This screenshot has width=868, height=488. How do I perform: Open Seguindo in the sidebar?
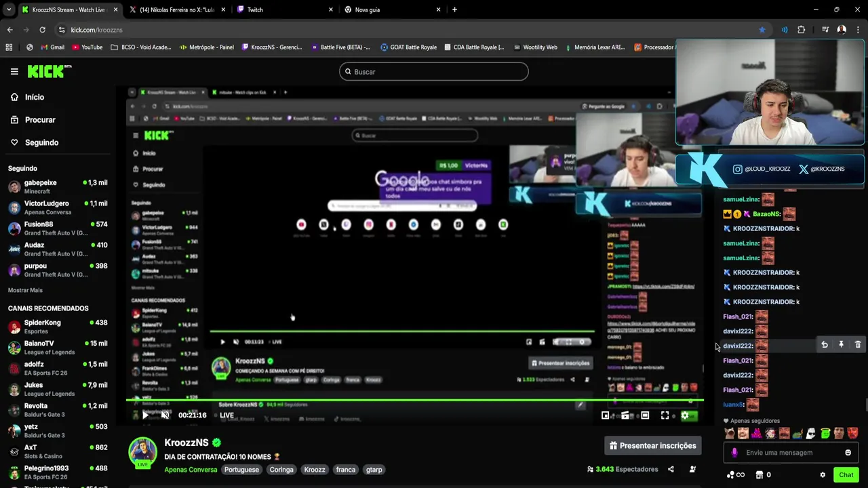[35, 142]
